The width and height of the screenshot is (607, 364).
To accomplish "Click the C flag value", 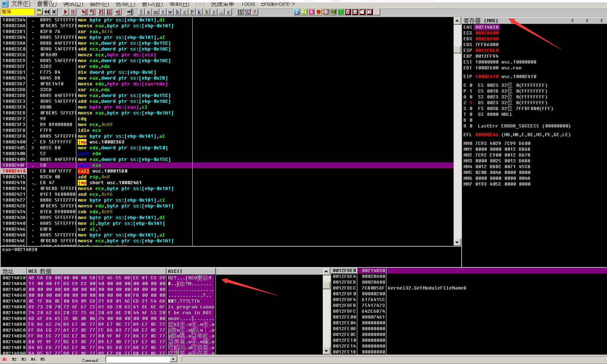I will click(x=471, y=85).
